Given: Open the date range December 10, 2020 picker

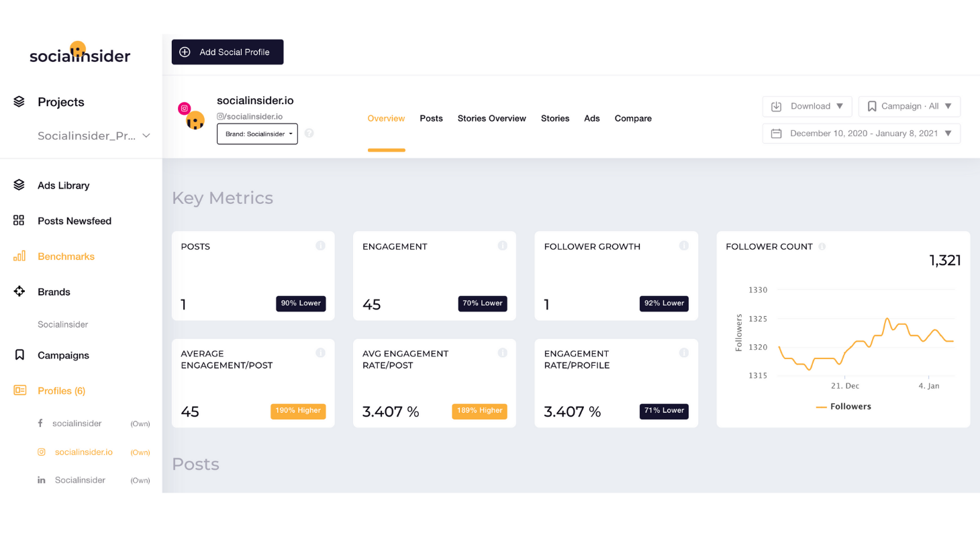Looking at the screenshot, I should click(x=861, y=134).
